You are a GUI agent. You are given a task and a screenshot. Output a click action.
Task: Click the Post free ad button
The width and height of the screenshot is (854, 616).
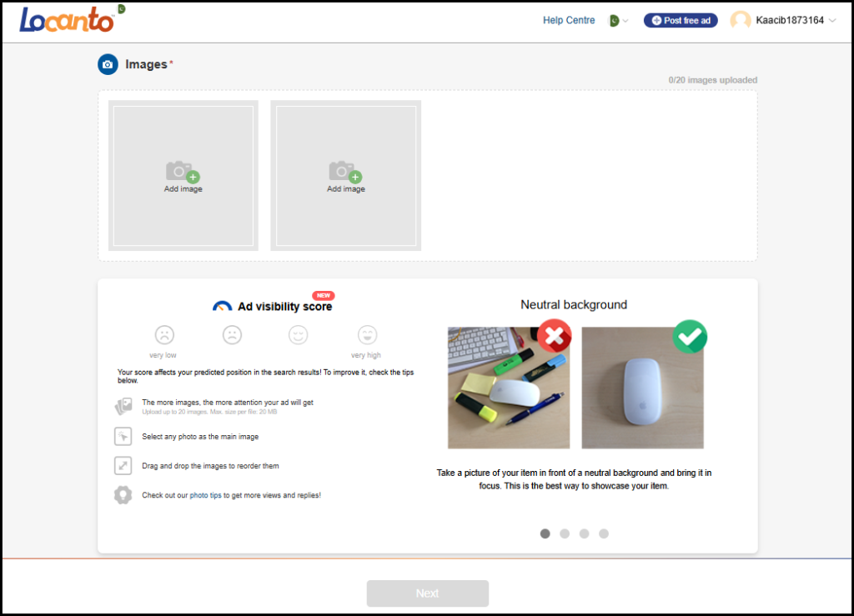[681, 19]
